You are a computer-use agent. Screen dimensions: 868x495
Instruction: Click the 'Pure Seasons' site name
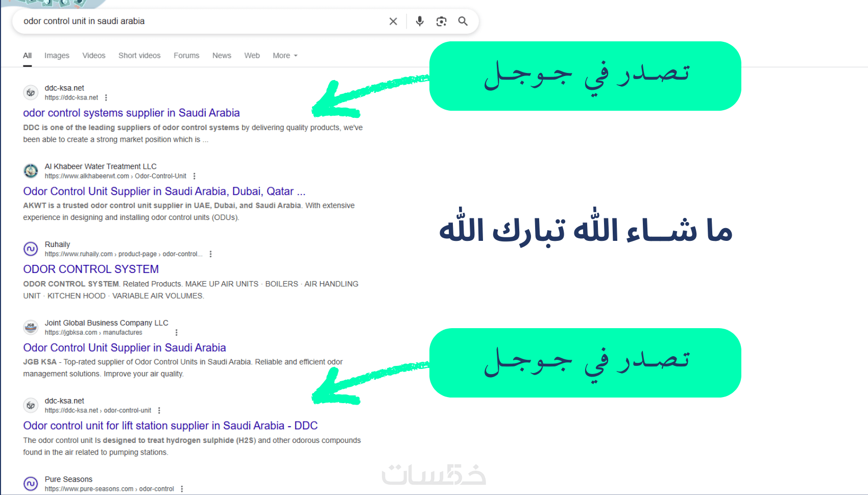68,479
